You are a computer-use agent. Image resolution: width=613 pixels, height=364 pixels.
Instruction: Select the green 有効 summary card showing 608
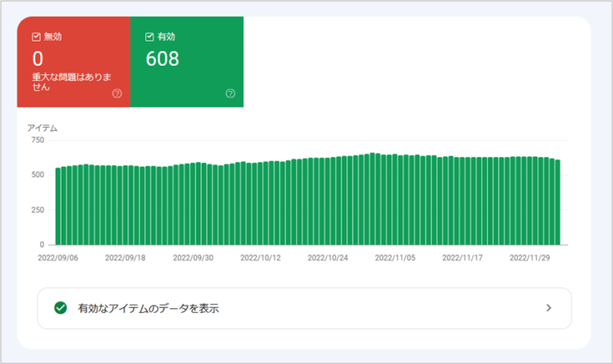[x=187, y=61]
